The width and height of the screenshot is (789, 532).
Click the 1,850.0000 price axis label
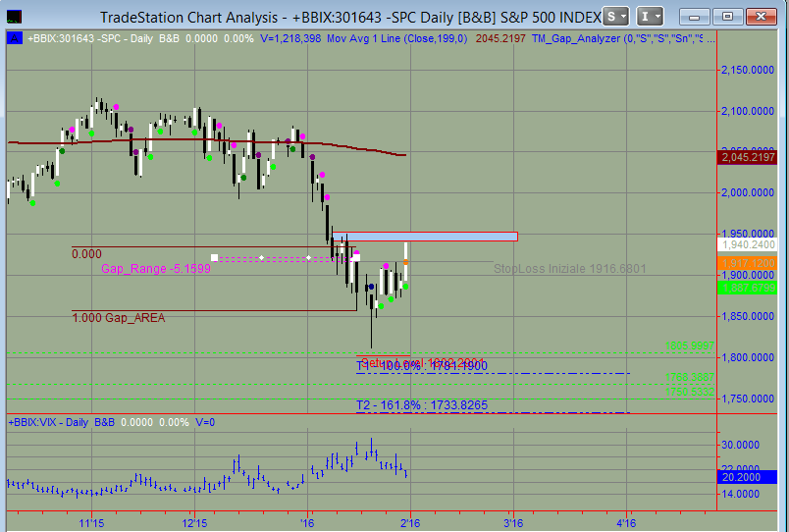pos(747,316)
